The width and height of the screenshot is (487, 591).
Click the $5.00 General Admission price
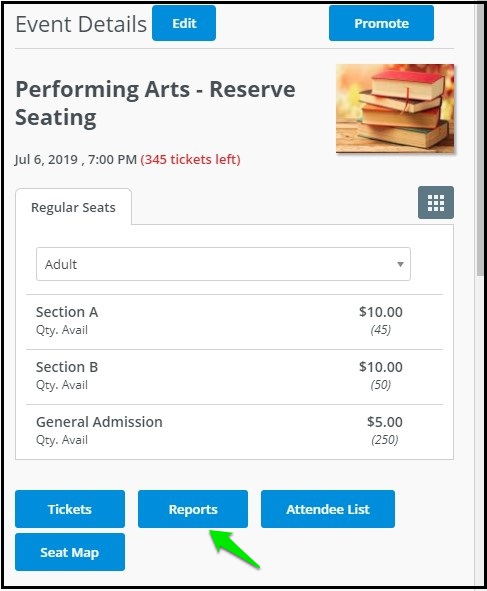click(x=385, y=422)
